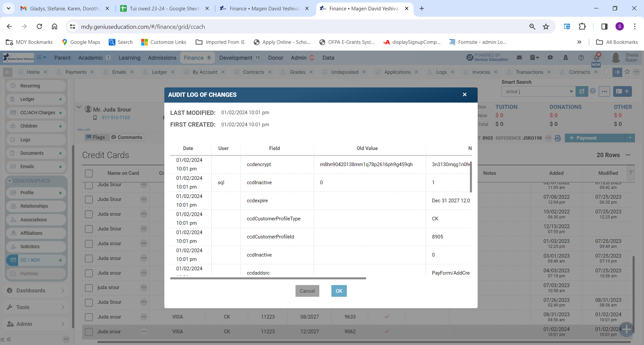
Task: Collapse the Mr. Juda Srour header chevron
Action: tap(79, 107)
